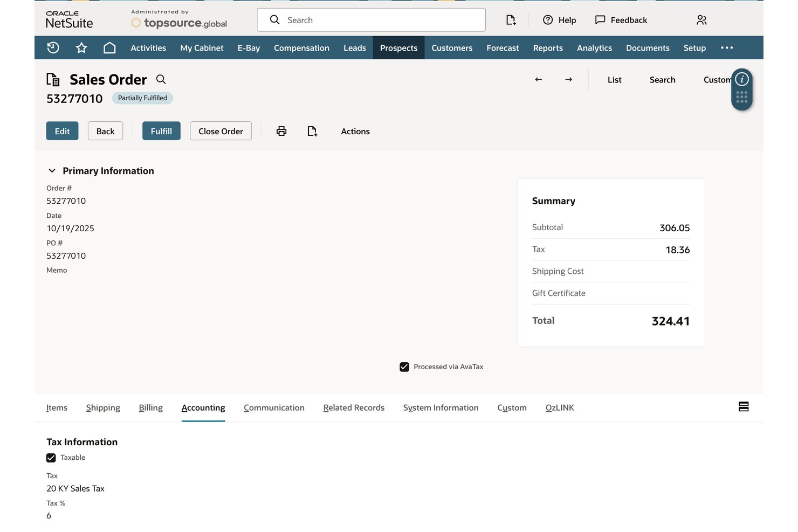Click the Feedback speech bubble icon

tap(600, 20)
